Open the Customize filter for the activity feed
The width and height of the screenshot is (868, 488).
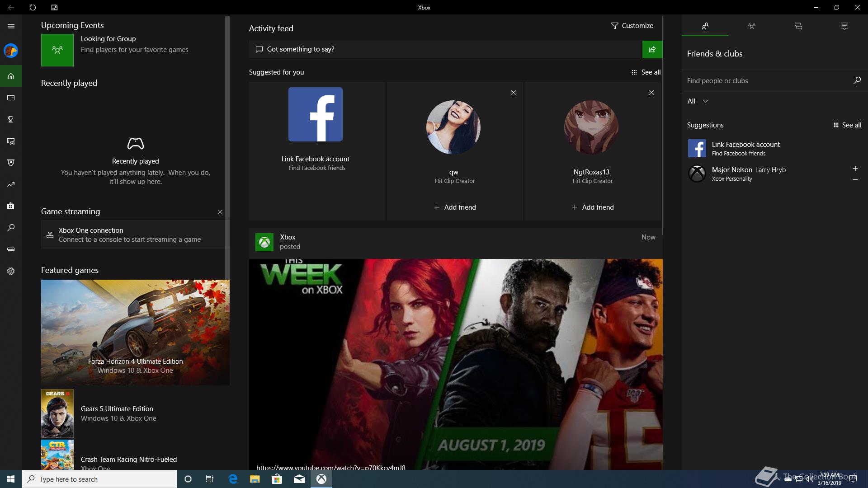click(632, 26)
